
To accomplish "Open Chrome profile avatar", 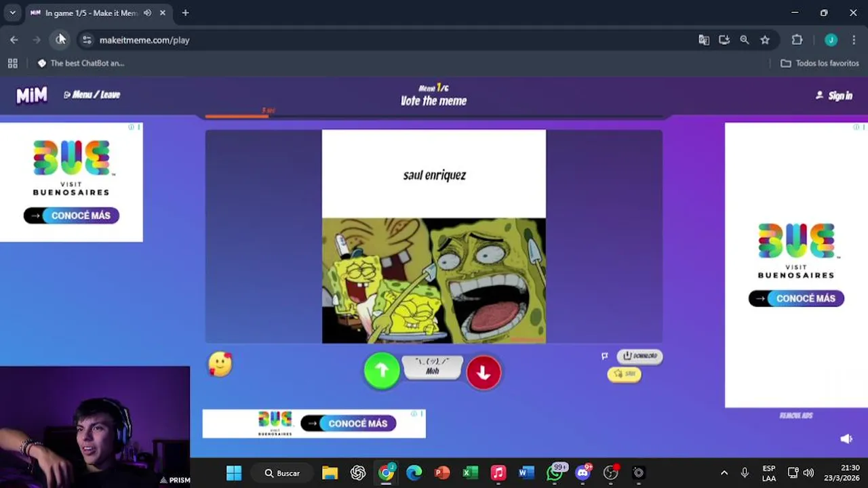I will click(x=831, y=40).
